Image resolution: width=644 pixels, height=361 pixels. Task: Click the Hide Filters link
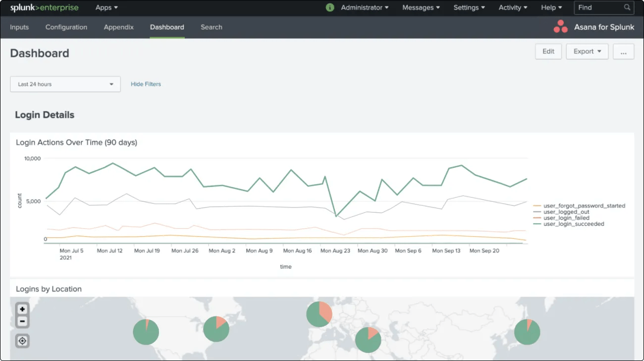pyautogui.click(x=146, y=84)
